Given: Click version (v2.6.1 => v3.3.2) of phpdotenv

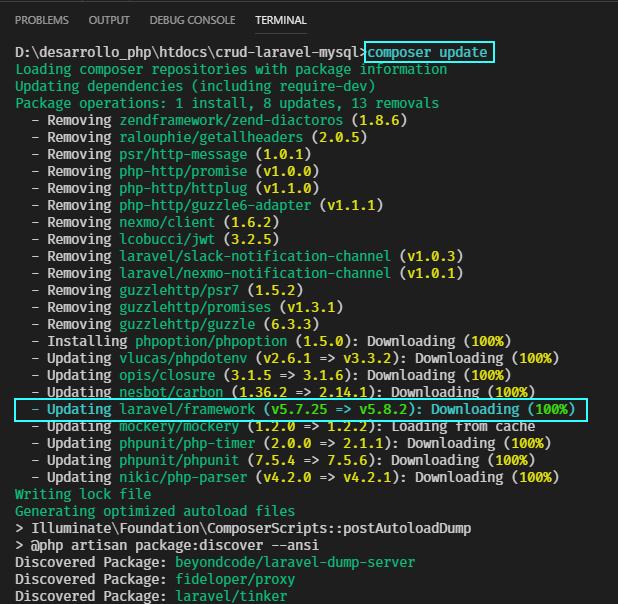Looking at the screenshot, I should [327, 358].
